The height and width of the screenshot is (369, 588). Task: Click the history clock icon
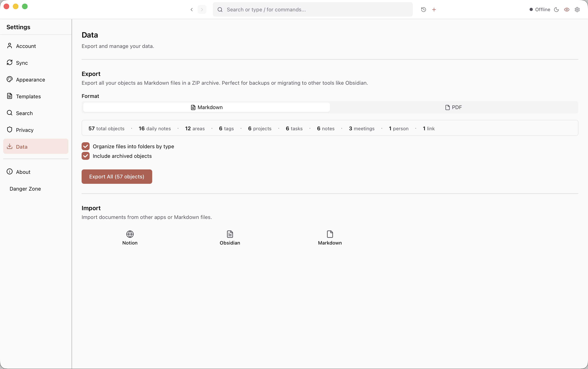(423, 10)
